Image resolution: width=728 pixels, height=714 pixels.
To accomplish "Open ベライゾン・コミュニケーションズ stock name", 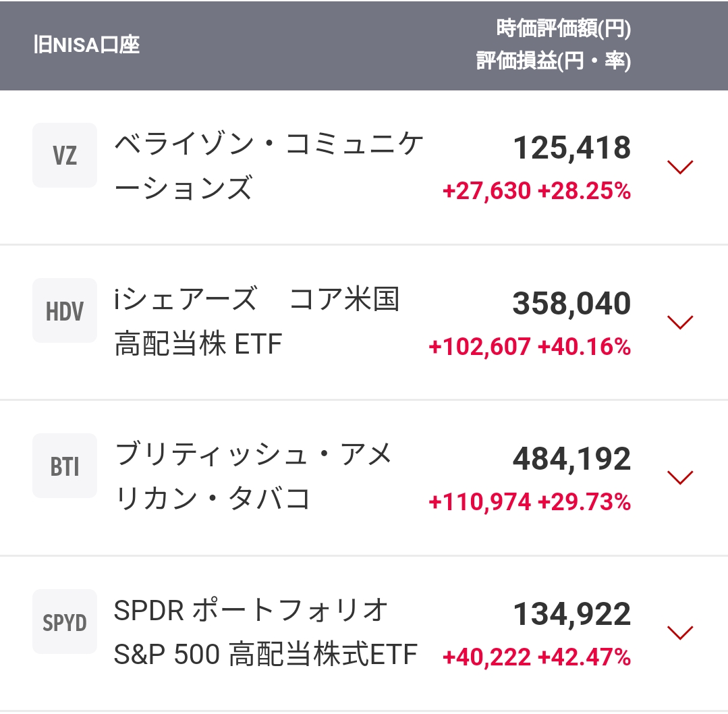I will click(269, 166).
